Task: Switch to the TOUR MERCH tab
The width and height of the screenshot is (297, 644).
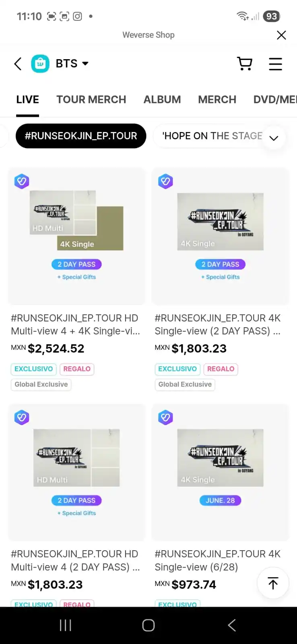Action: coord(91,99)
